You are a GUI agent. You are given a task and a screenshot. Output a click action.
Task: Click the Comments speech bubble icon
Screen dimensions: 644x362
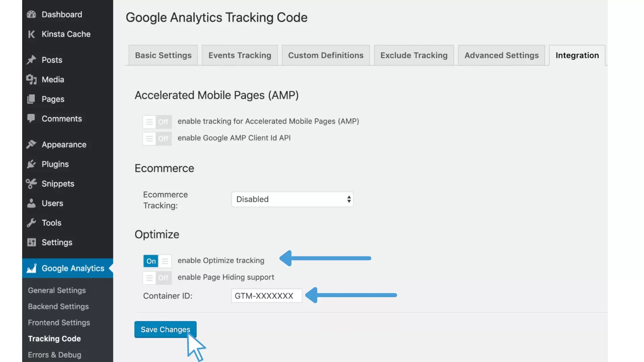pyautogui.click(x=31, y=119)
